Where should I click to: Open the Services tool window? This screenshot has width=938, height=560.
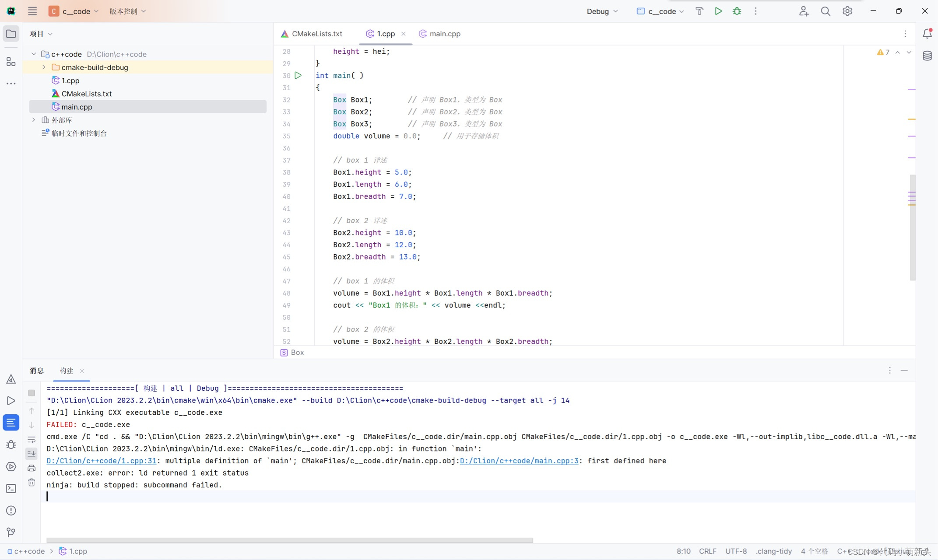click(11, 467)
